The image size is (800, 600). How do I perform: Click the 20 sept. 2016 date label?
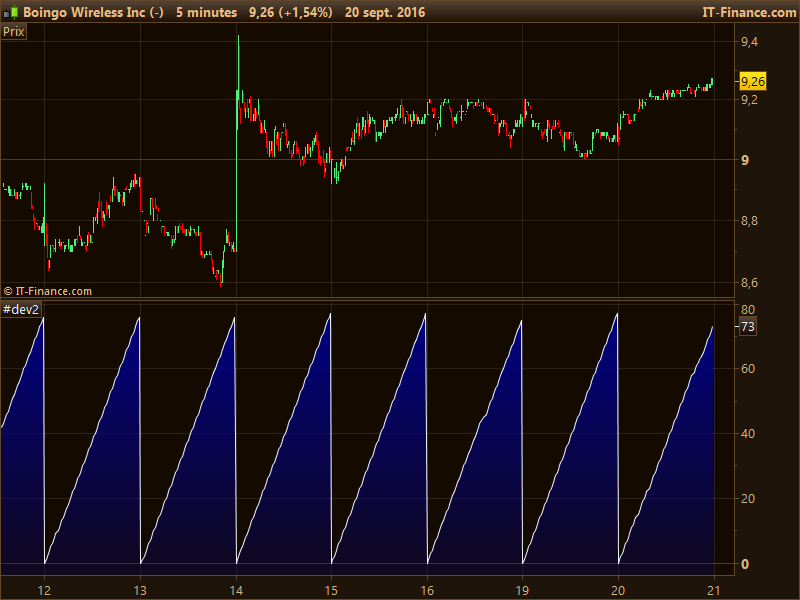385,12
